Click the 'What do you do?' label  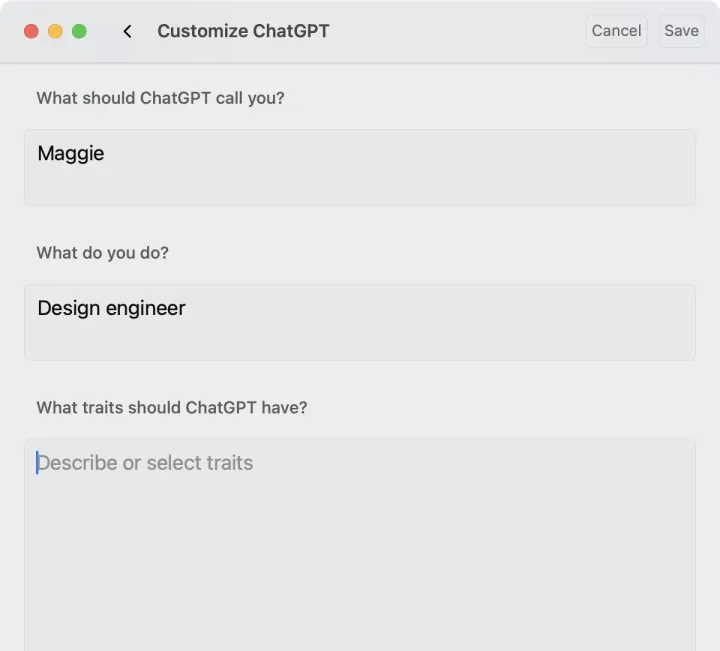pyautogui.click(x=103, y=253)
